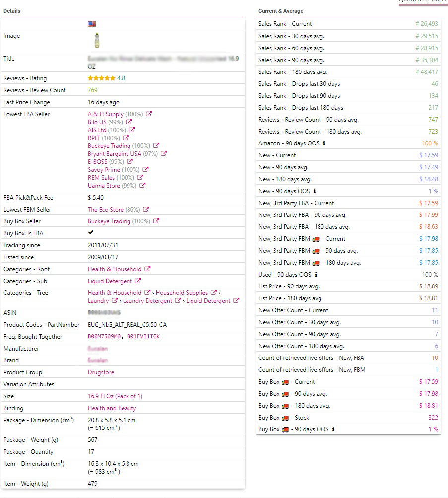Viewport: 448px width, 498px height.
Task: Click the US flag icon
Action: coord(92,24)
